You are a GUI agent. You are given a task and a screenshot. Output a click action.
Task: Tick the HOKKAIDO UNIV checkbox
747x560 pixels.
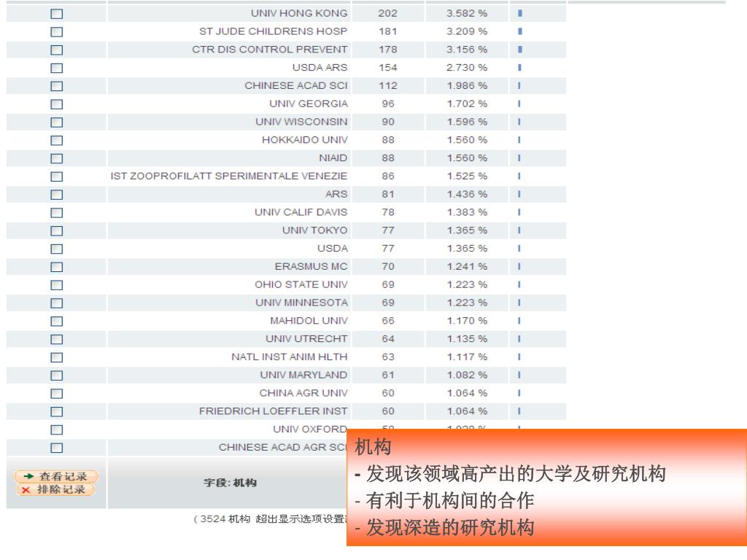pos(57,141)
